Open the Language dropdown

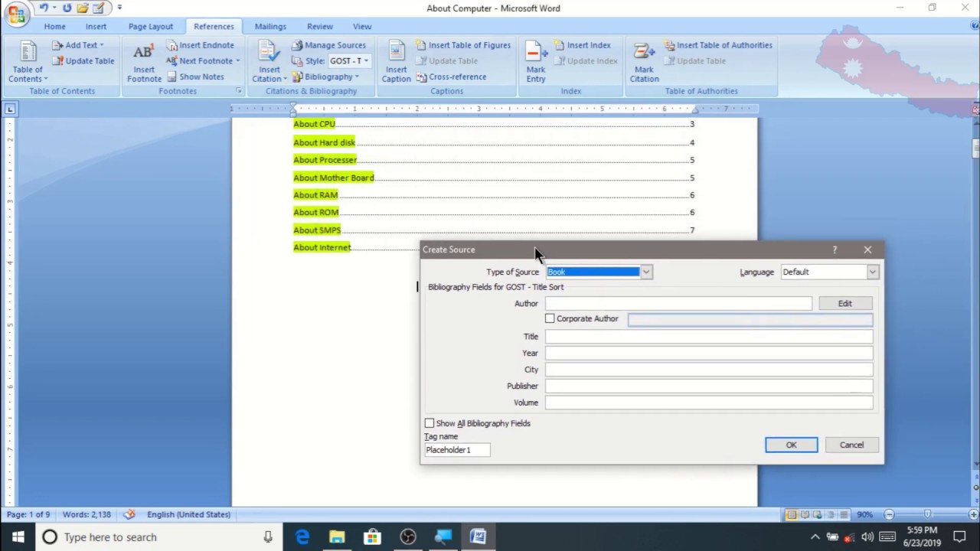(x=872, y=272)
